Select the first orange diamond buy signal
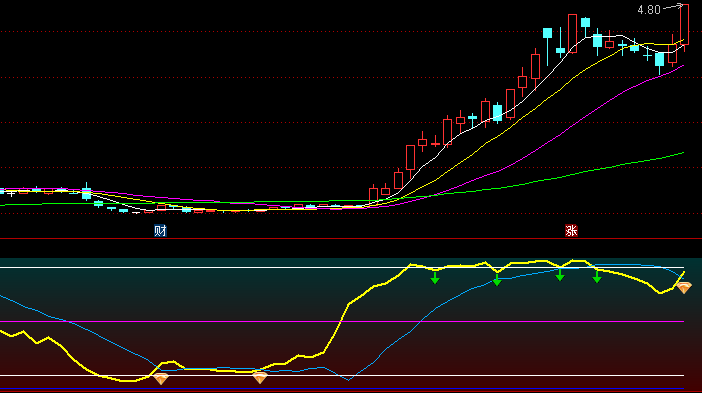This screenshot has height=393, width=702. (x=161, y=379)
